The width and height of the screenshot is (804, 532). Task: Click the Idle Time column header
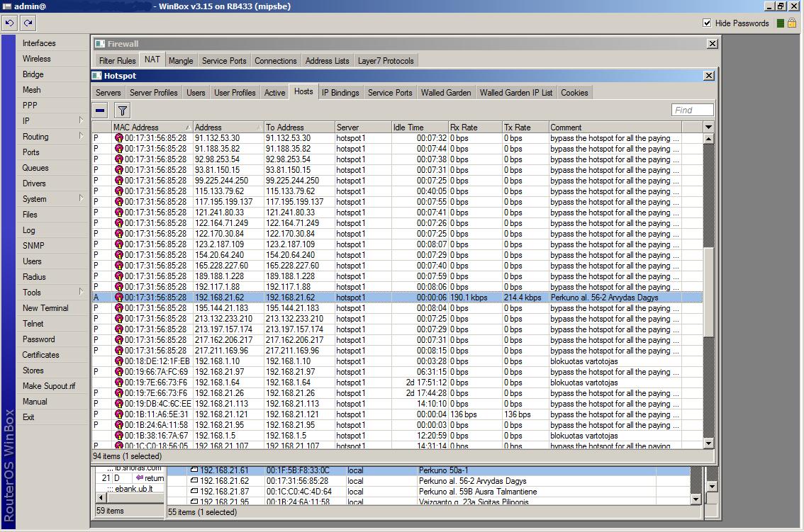tap(420, 127)
